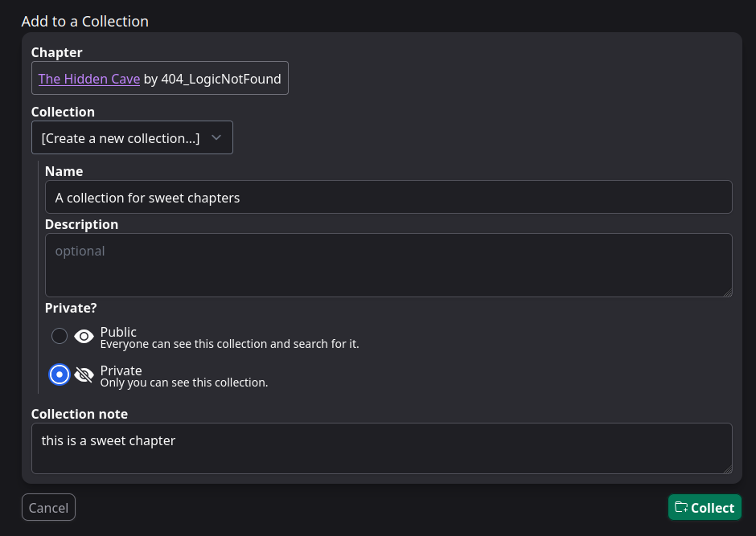Image resolution: width=756 pixels, height=536 pixels.
Task: Click the eye icon beside Public
Action: pos(84,337)
